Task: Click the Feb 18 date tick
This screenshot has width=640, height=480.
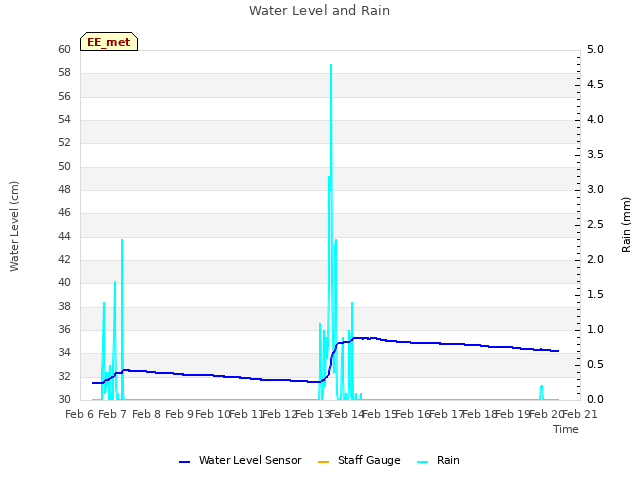Action: click(x=480, y=414)
